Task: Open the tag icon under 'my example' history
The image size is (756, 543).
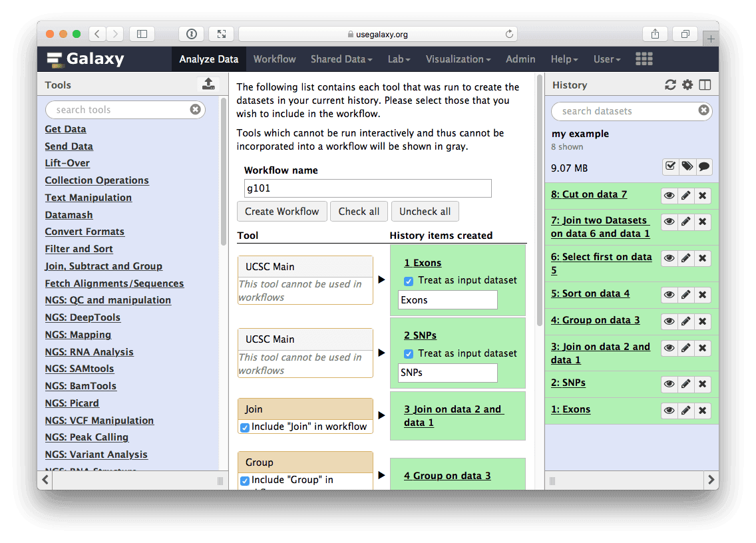Action: (x=687, y=166)
